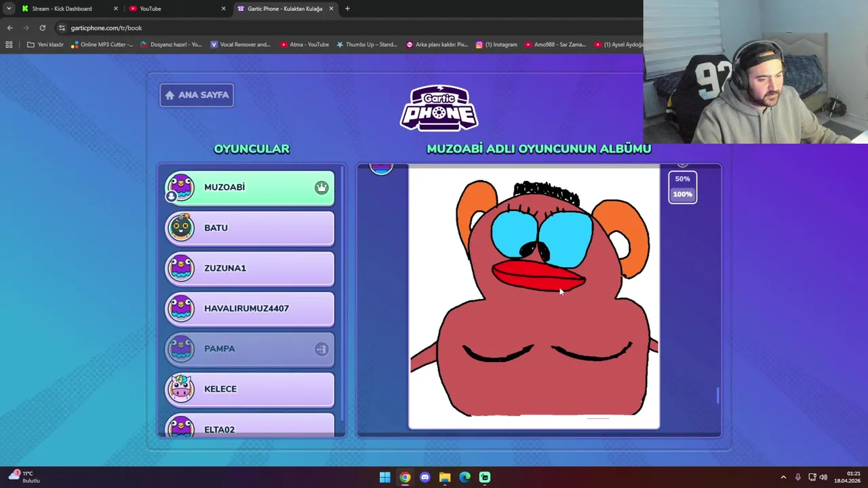
Task: Open a new browser tab
Action: [x=347, y=9]
